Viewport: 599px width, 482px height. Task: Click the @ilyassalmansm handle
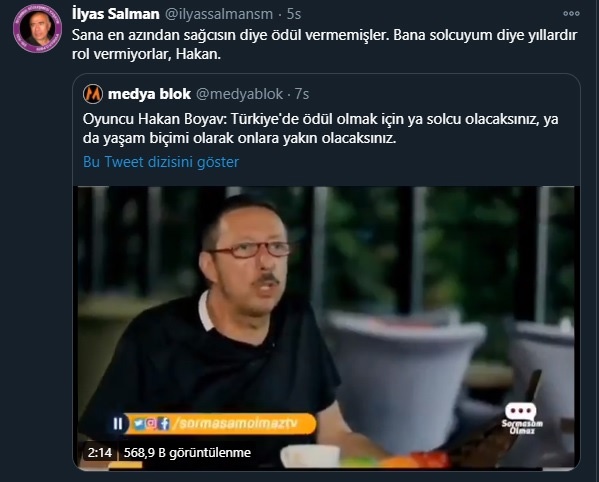click(219, 14)
